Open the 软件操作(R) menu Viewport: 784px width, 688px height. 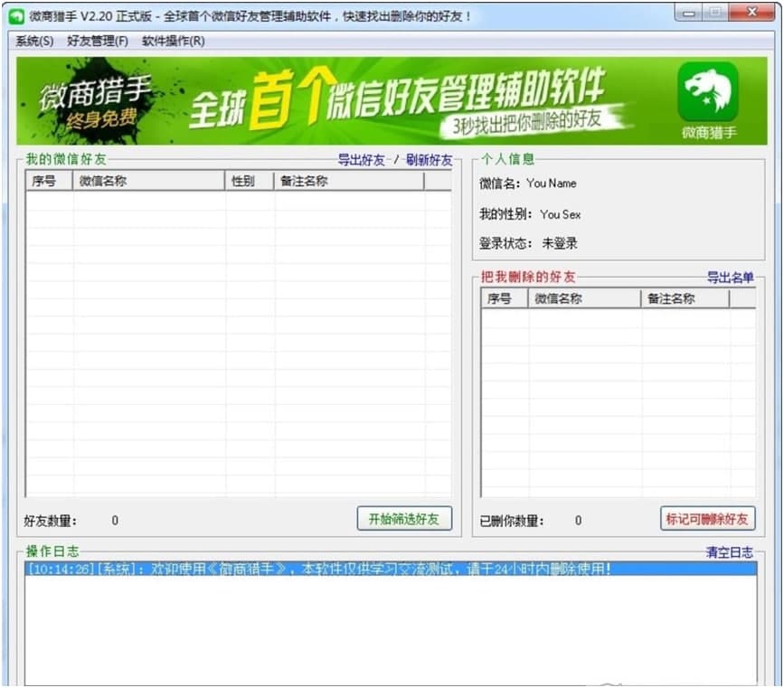tap(173, 41)
